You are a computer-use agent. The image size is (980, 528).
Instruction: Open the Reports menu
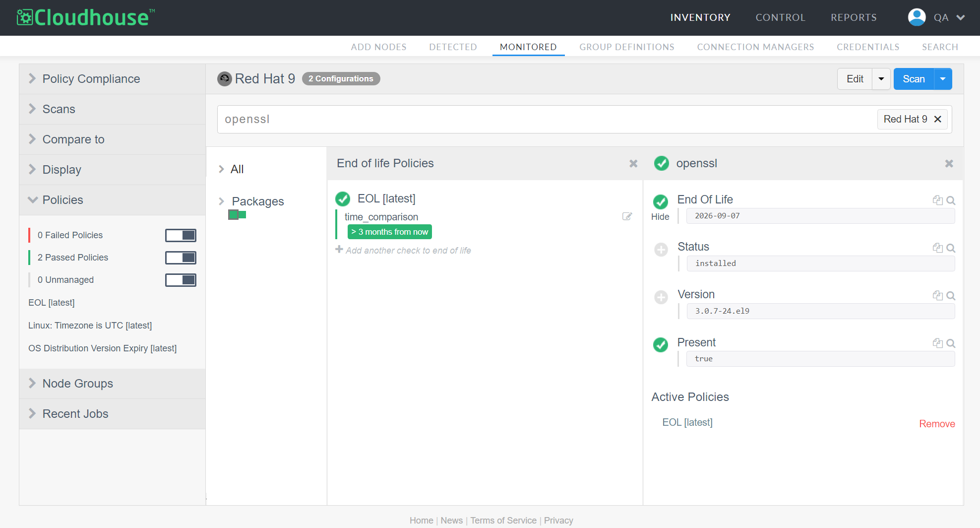[x=854, y=17]
